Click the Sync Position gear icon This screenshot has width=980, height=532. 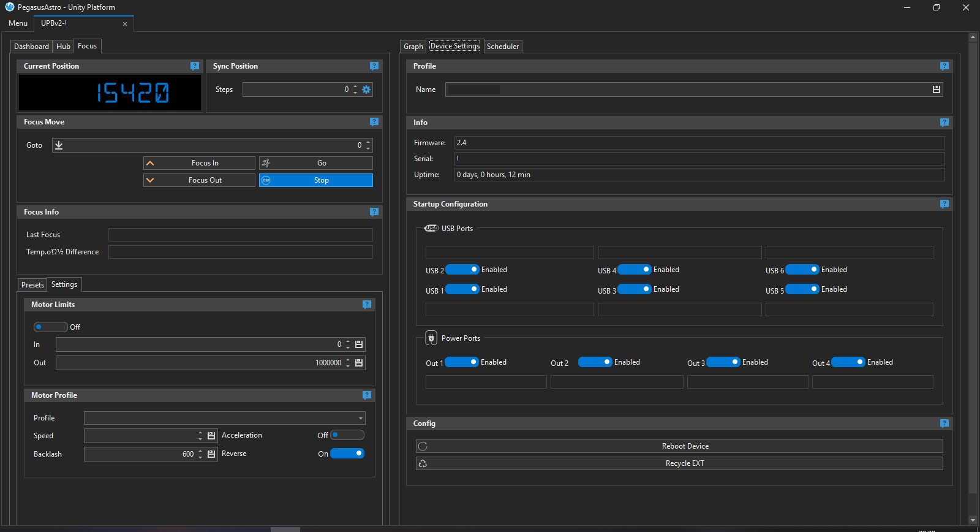(x=366, y=89)
